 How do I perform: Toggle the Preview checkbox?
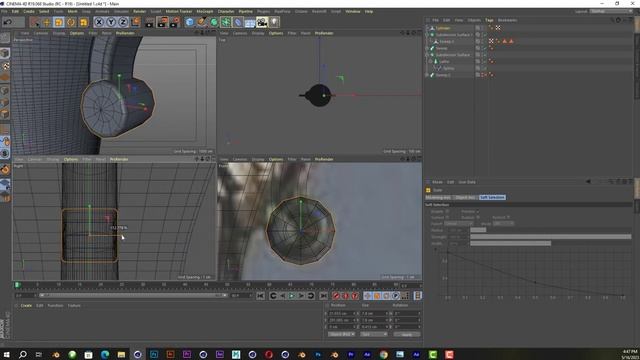pos(478,211)
